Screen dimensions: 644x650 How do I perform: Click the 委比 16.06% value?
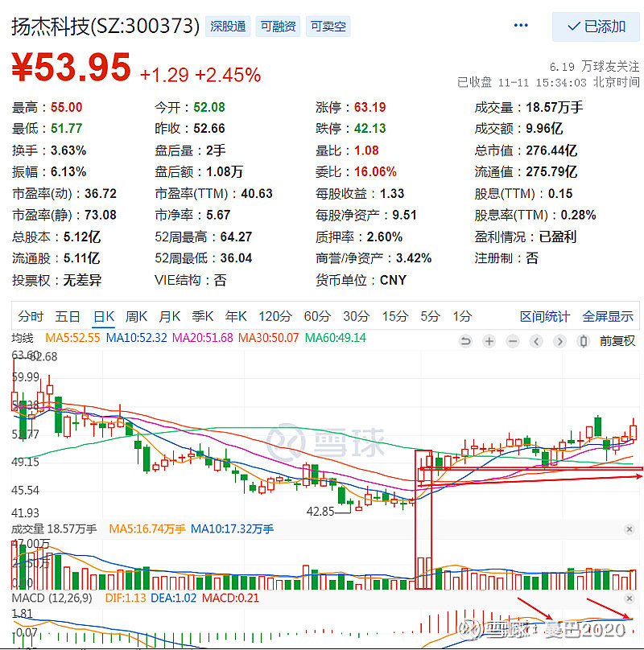click(375, 171)
